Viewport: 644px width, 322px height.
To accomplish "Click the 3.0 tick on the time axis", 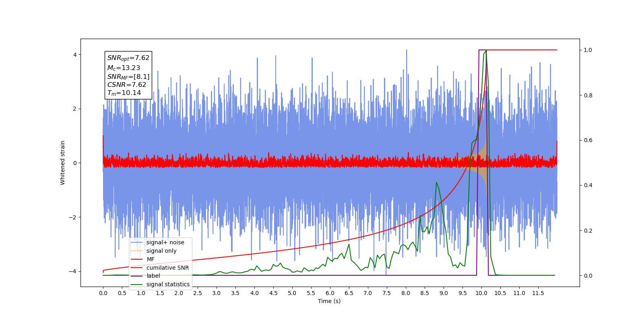I will pos(217,293).
